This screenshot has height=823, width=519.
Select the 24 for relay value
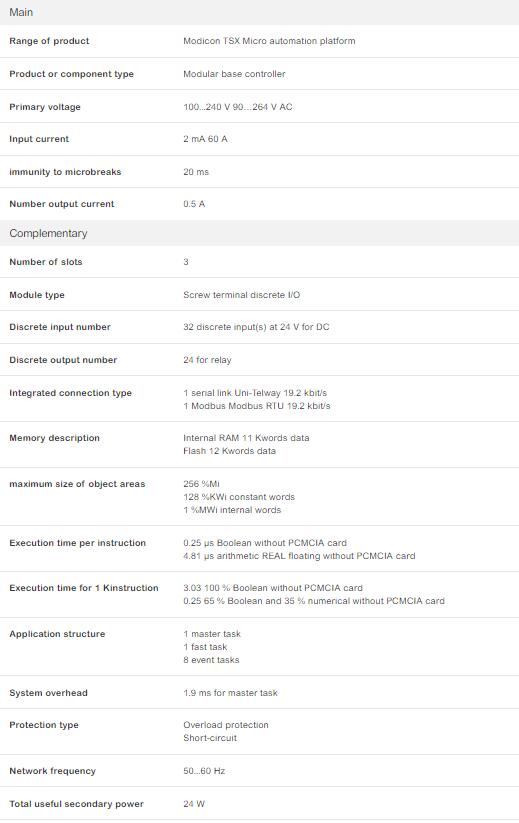tap(207, 360)
